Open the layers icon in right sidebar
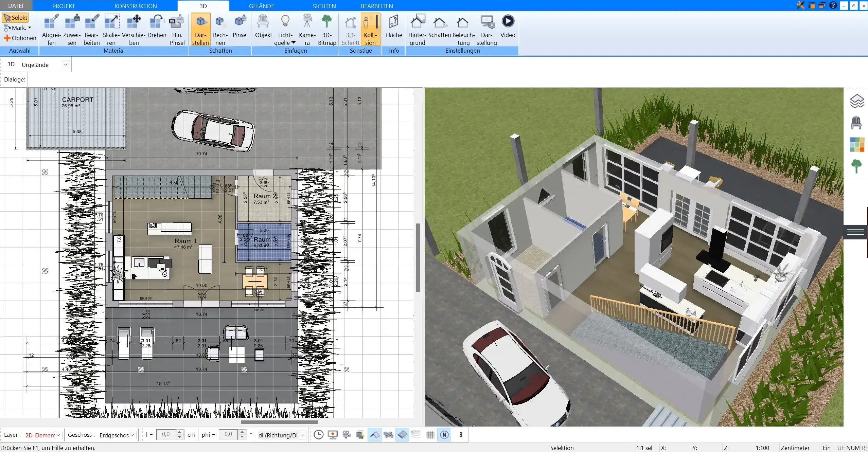Viewport: 868px width, 452px height. click(x=857, y=101)
